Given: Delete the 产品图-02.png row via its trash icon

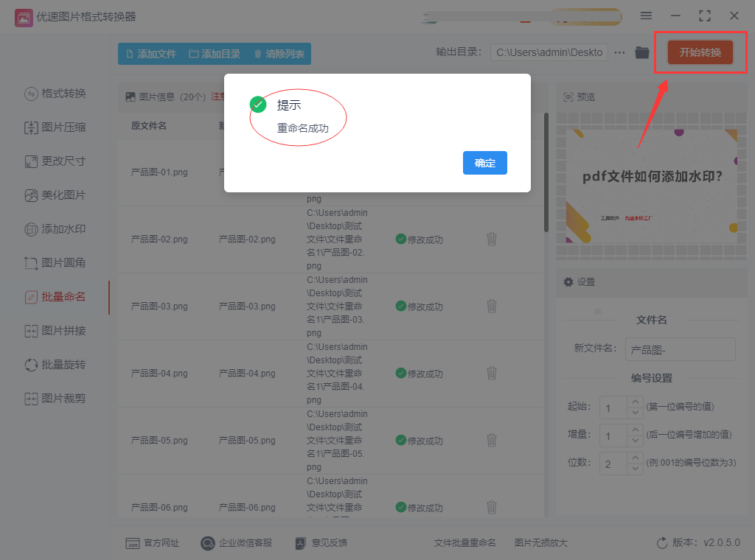Looking at the screenshot, I should pyautogui.click(x=492, y=239).
